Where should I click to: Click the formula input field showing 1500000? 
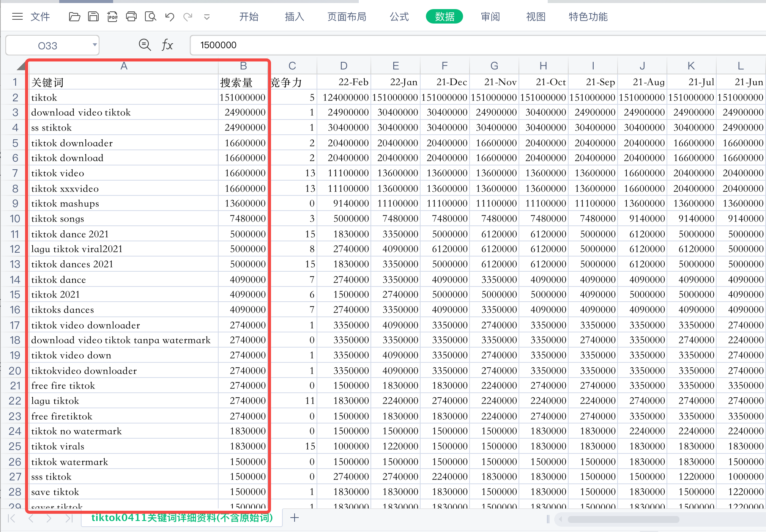(x=478, y=45)
